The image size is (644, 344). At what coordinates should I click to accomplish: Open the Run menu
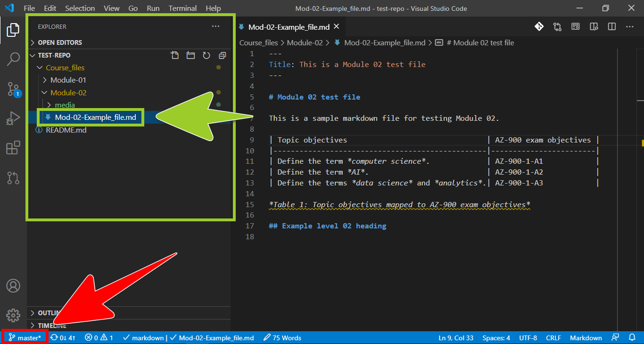click(153, 8)
